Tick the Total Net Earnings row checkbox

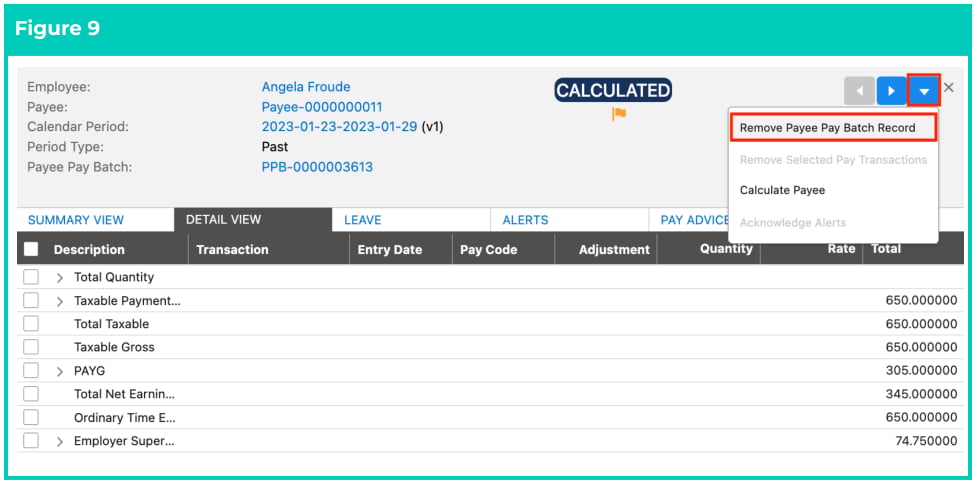[30, 394]
